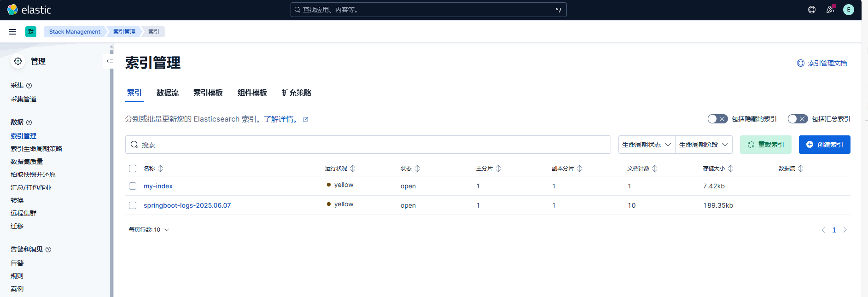Sort by 主分片 column arrows

498,169
